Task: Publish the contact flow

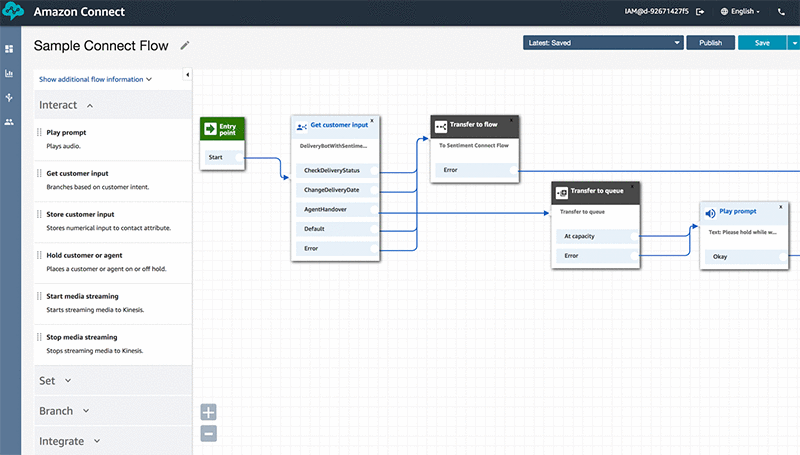Action: click(710, 43)
